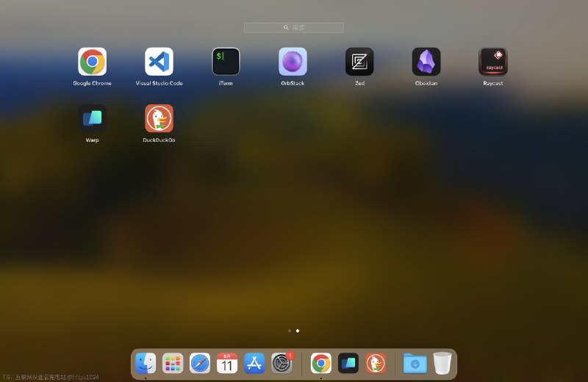Open Google Chrome from Launchpad grid
The image size is (588, 382).
pos(93,62)
